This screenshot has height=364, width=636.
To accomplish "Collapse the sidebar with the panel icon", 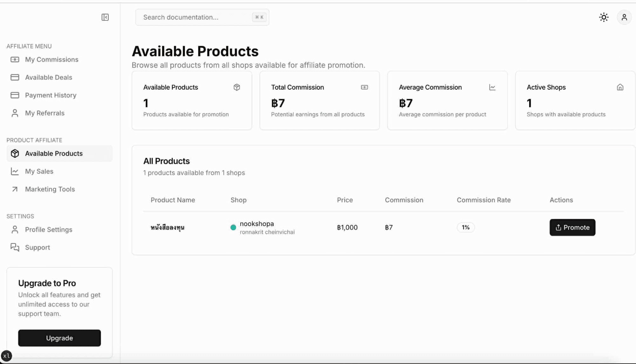I will (105, 17).
